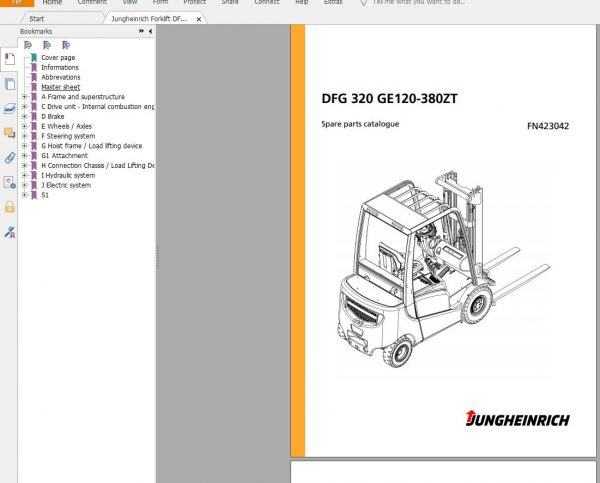Viewport: 600px width, 483px height.
Task: Click the Bookmarks panel header label
Action: pyautogui.click(x=36, y=31)
